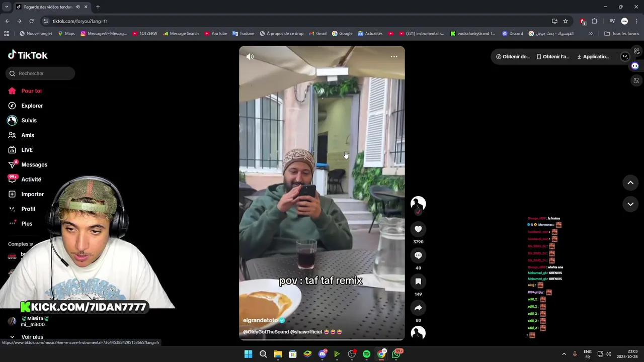The image size is (644, 362).
Task: Open the Plus menu
Action: [x=20, y=224]
